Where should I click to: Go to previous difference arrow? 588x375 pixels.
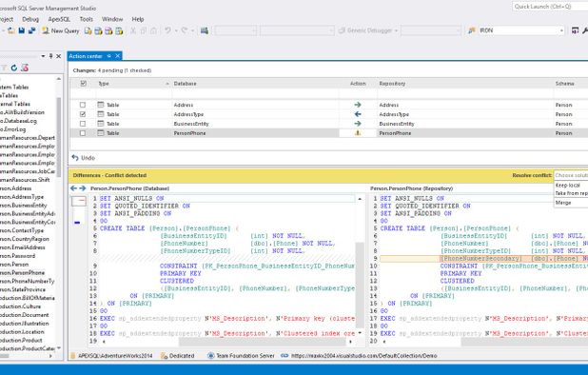point(74,188)
